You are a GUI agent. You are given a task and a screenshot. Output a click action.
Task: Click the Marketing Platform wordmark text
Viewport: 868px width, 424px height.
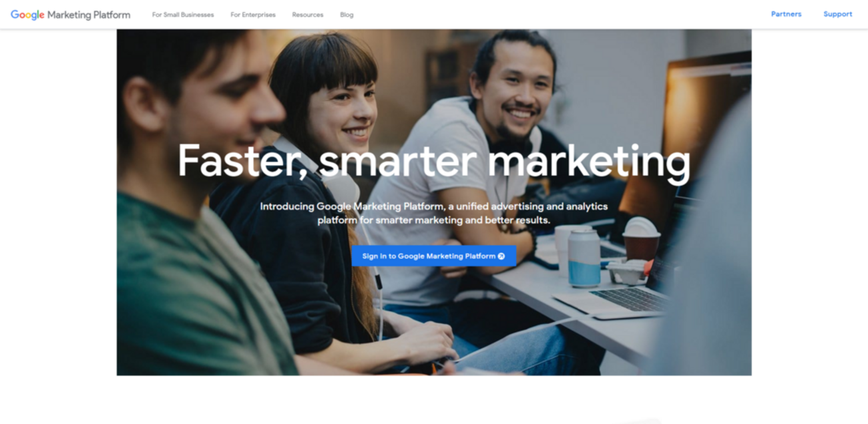coord(89,15)
